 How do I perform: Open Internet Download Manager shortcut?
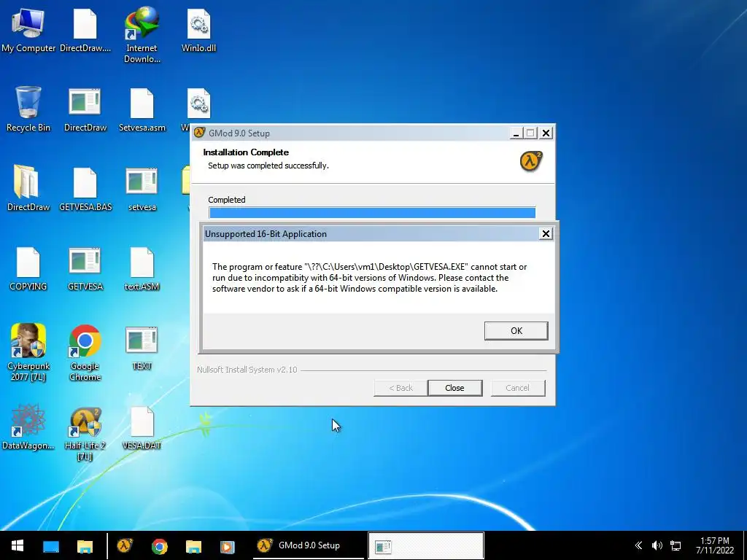tap(142, 35)
